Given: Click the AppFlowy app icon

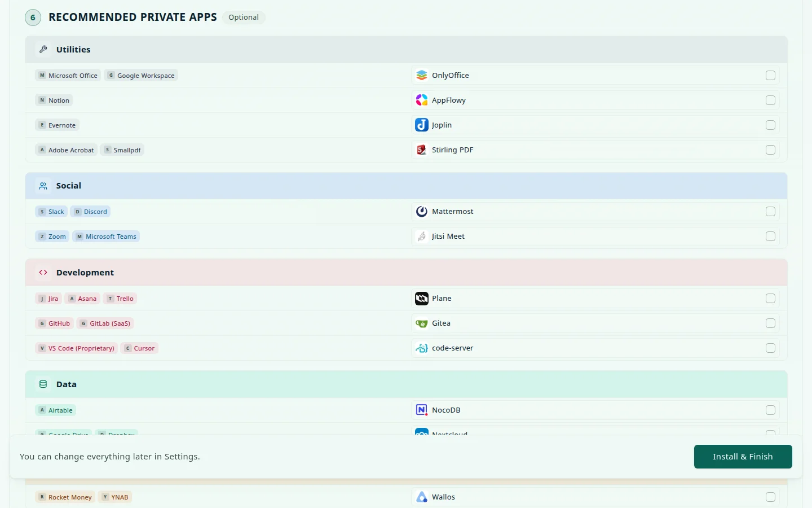Looking at the screenshot, I should 422,100.
